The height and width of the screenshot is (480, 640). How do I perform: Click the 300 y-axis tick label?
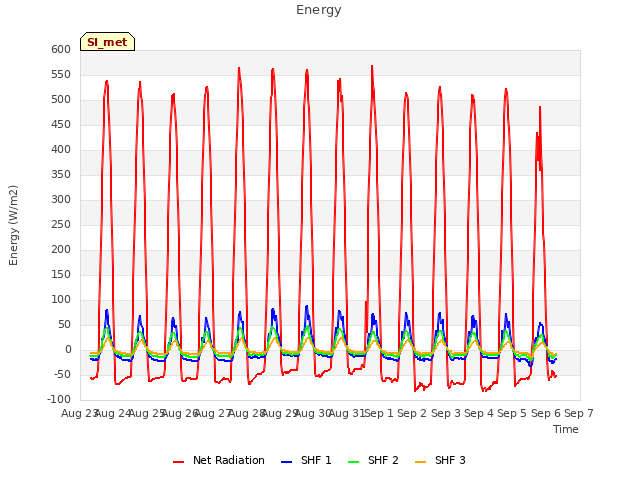61,200
